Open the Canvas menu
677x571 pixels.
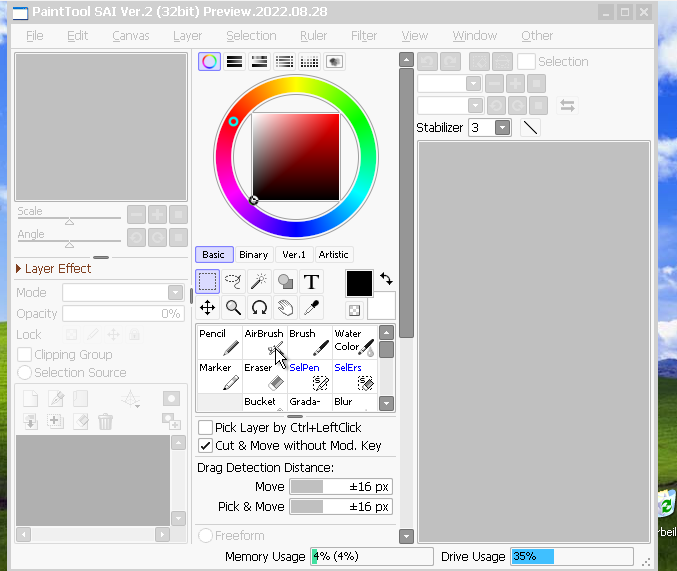(131, 36)
